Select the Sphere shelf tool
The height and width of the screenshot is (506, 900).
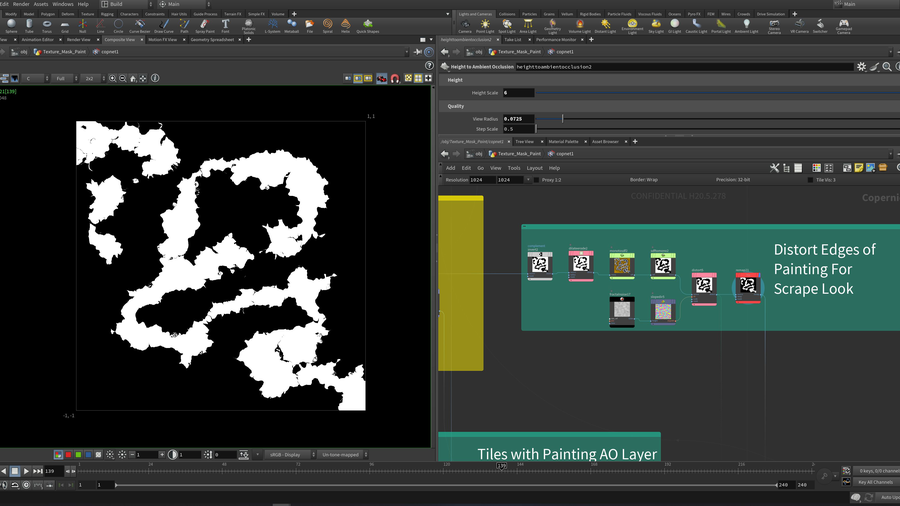tap(10, 25)
